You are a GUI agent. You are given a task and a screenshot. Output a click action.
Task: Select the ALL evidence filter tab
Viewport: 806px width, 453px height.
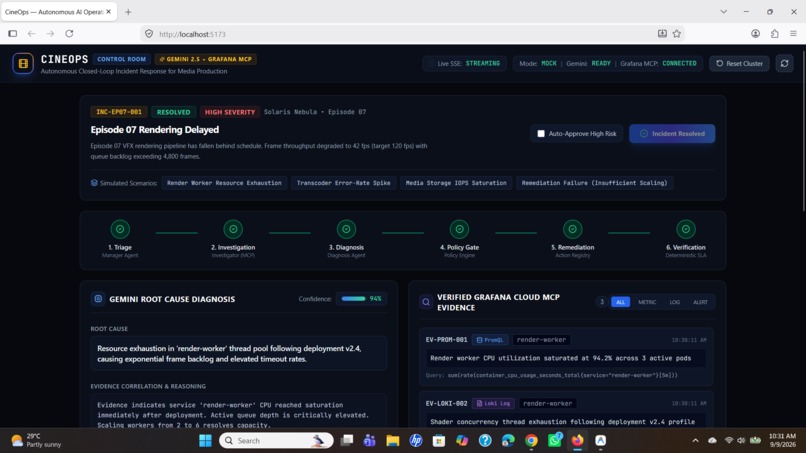tap(620, 302)
